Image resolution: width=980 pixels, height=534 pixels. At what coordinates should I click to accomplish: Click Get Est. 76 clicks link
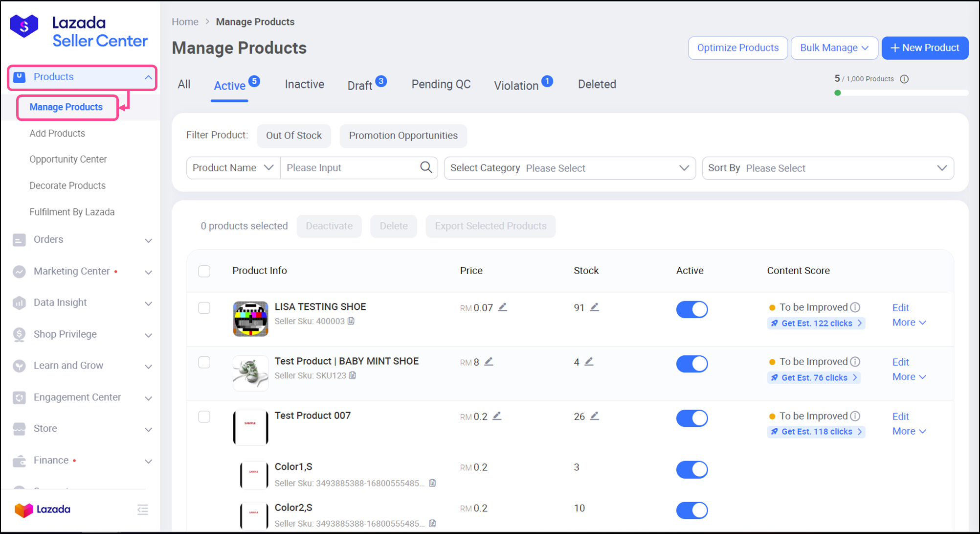pyautogui.click(x=814, y=377)
